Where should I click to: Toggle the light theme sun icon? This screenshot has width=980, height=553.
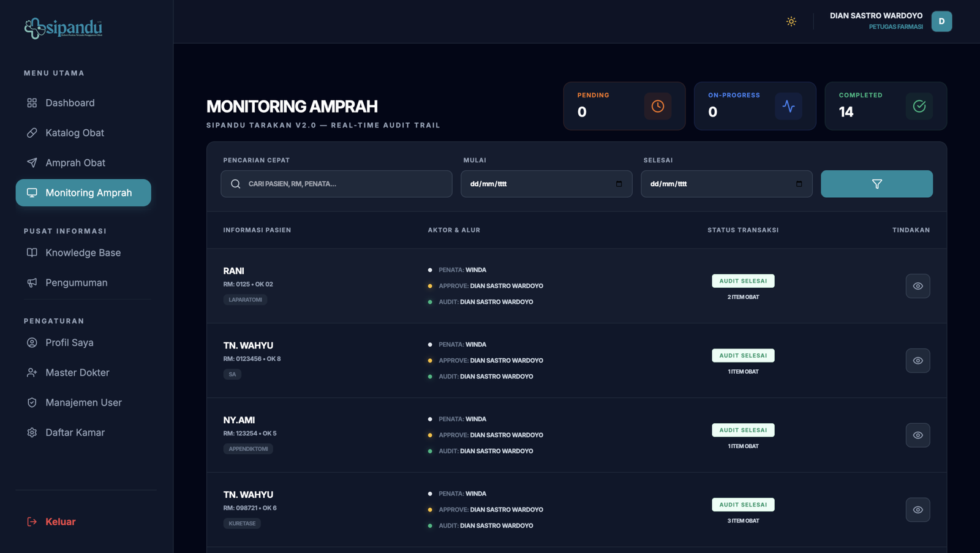pyautogui.click(x=791, y=21)
